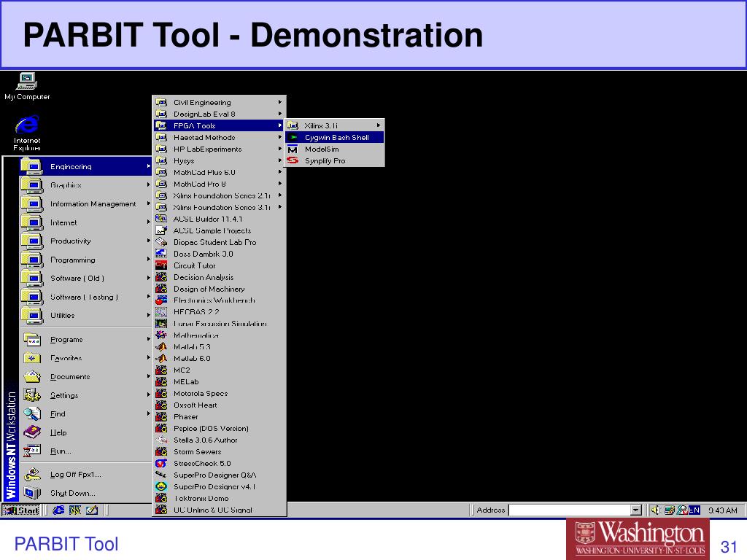Open the Programs menu entry
The height and width of the screenshot is (560, 747).
tap(86, 340)
